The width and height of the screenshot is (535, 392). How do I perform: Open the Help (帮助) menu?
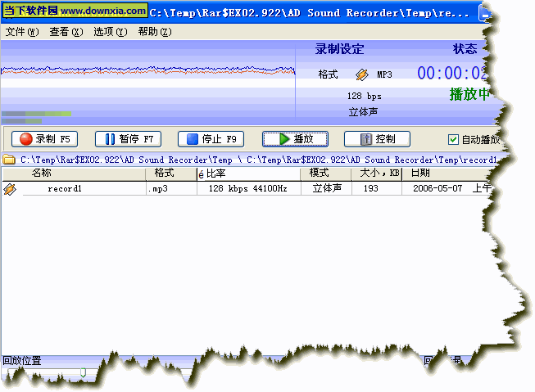click(154, 32)
